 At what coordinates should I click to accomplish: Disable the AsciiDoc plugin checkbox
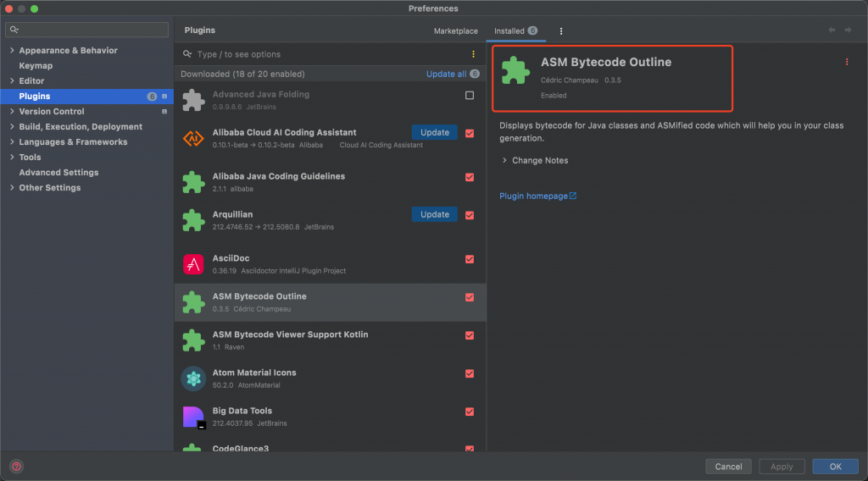[x=470, y=259]
